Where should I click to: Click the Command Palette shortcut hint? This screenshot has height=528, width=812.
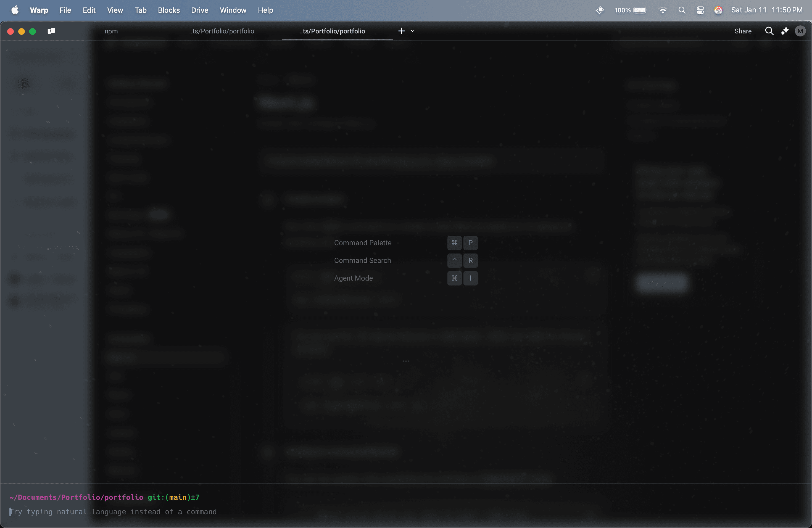coord(363,243)
